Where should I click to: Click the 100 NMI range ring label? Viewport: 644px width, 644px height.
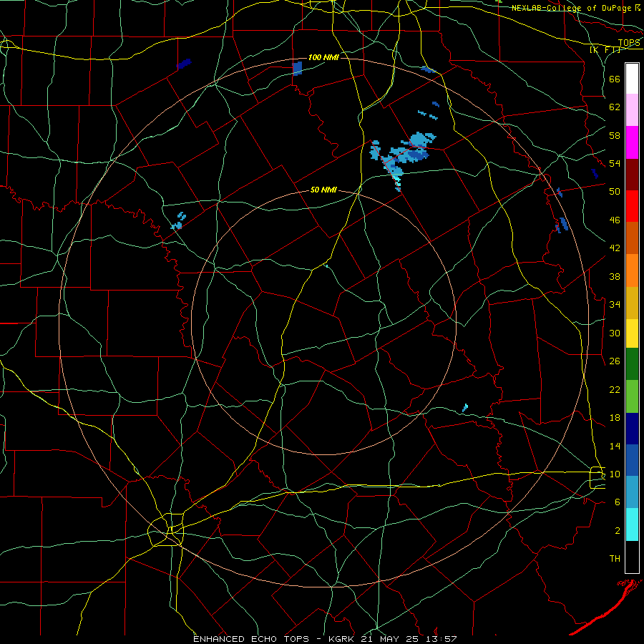[x=323, y=57]
